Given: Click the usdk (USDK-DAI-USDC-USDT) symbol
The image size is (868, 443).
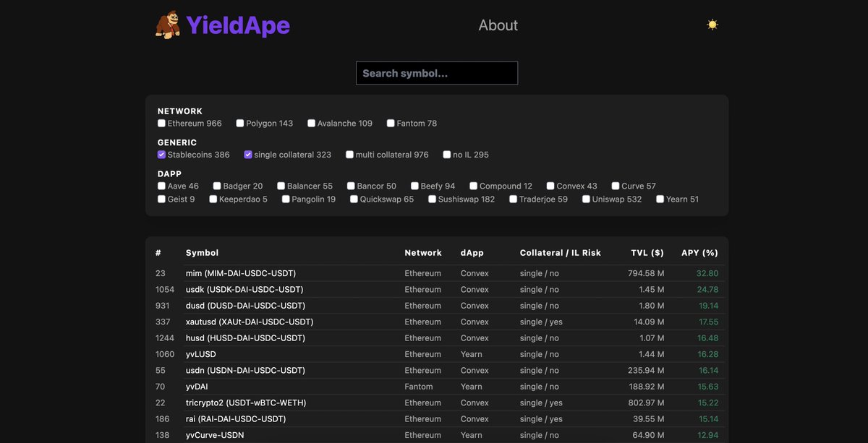Looking at the screenshot, I should click(244, 290).
